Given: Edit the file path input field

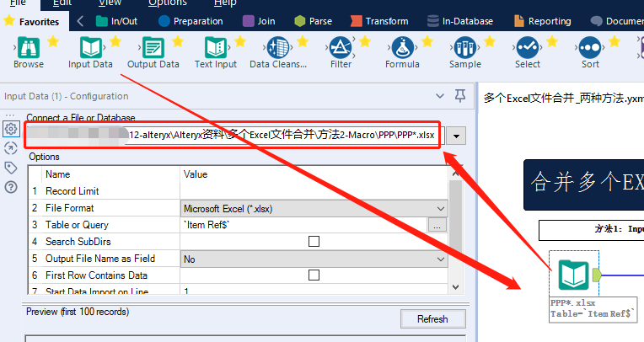Looking at the screenshot, I should [x=236, y=135].
